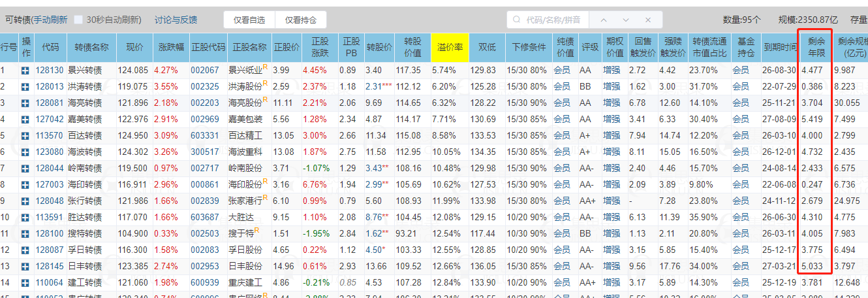Viewport: 868px width, 298px height.
Task: Sort table by 溢价率 column header
Action: [x=450, y=47]
